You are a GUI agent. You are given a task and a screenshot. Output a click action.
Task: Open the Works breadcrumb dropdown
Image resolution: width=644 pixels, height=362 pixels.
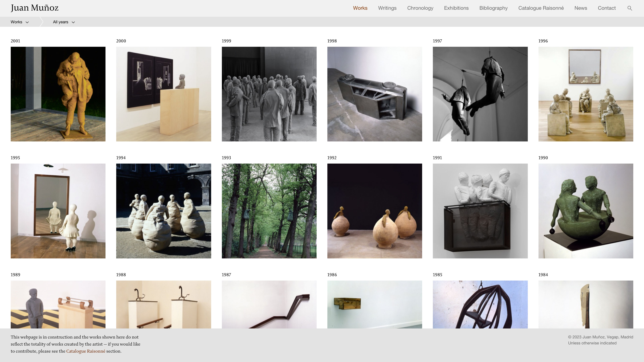19,22
